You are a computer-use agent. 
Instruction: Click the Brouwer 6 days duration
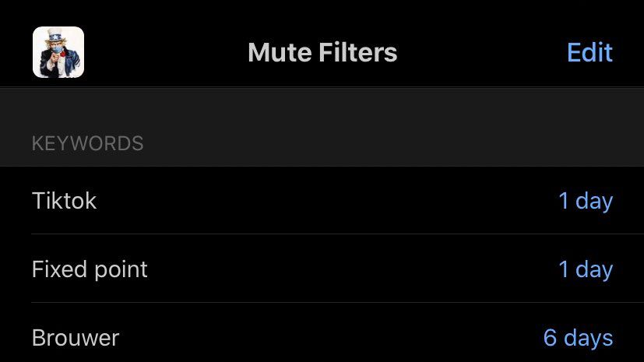(x=578, y=338)
